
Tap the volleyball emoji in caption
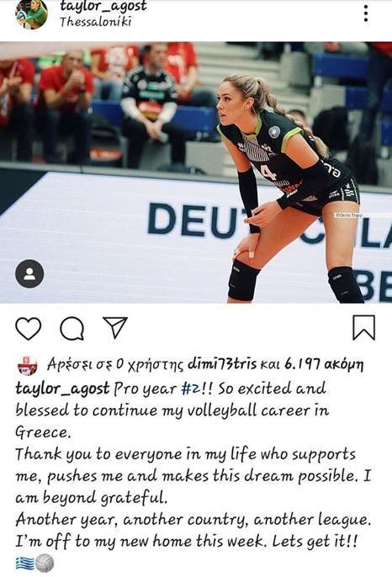[x=45, y=563]
